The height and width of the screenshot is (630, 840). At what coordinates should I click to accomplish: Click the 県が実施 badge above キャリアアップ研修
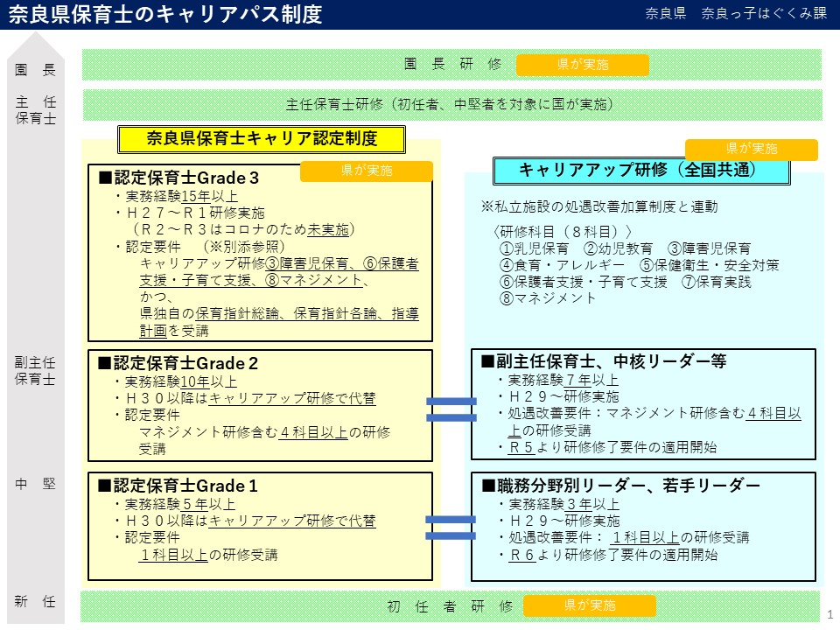tap(752, 149)
